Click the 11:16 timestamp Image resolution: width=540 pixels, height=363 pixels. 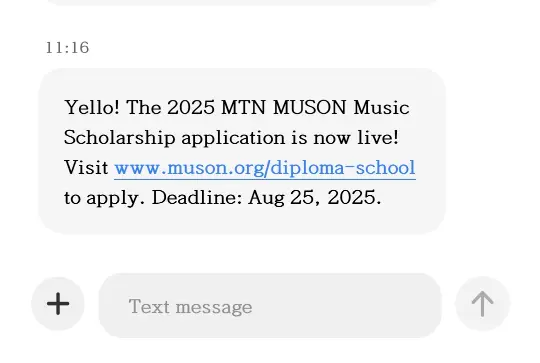pyautogui.click(x=68, y=48)
